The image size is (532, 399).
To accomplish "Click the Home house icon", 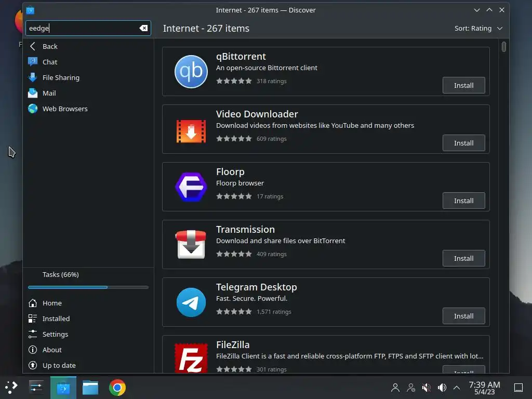I will click(33, 303).
